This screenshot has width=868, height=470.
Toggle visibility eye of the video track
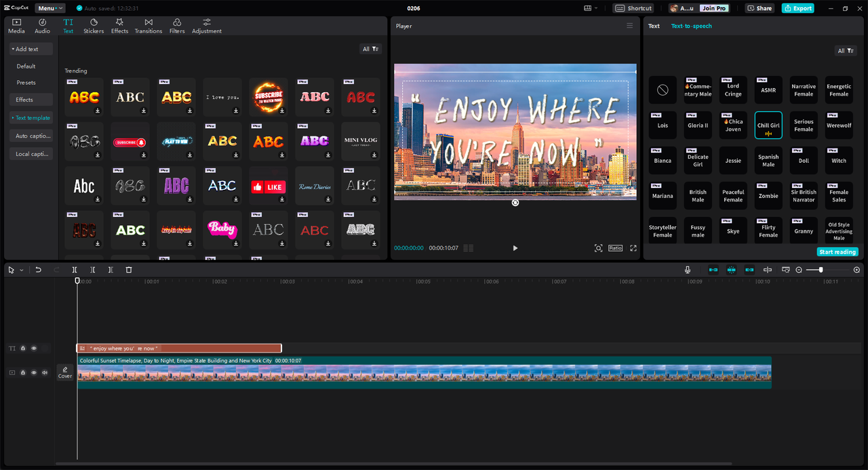[34, 372]
